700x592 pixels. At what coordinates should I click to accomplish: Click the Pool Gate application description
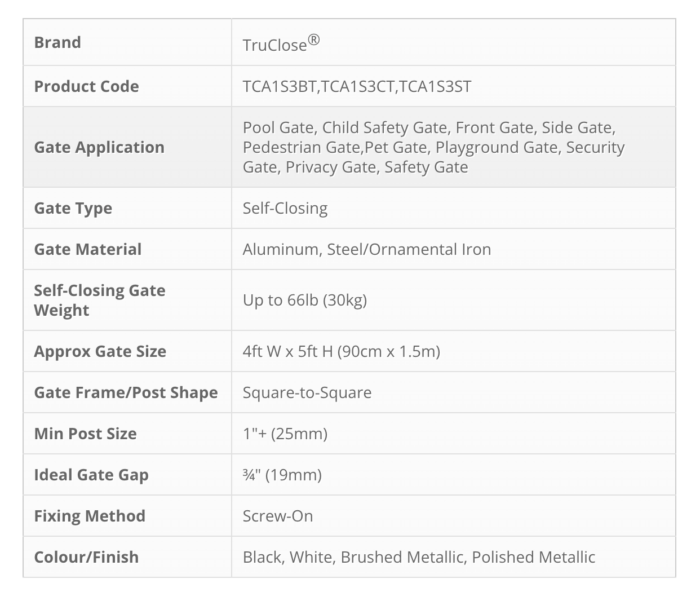434,147
